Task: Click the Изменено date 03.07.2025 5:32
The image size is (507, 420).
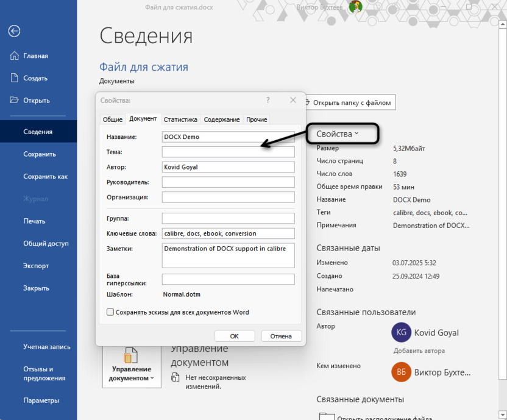Action: (414, 263)
